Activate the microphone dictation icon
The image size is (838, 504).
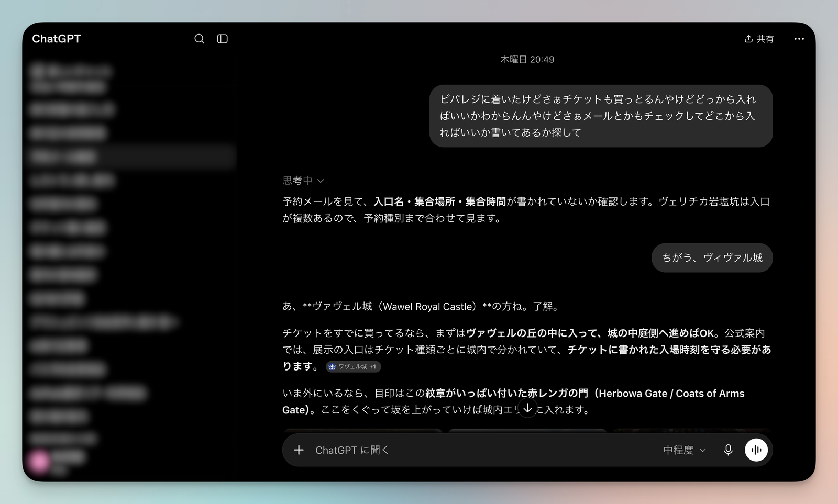pos(728,450)
